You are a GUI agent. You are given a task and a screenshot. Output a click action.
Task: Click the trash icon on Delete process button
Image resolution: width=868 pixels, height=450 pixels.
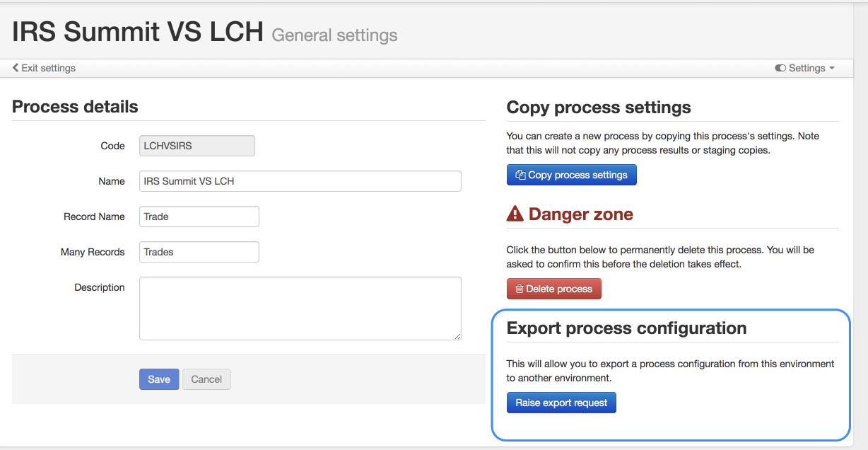point(520,289)
